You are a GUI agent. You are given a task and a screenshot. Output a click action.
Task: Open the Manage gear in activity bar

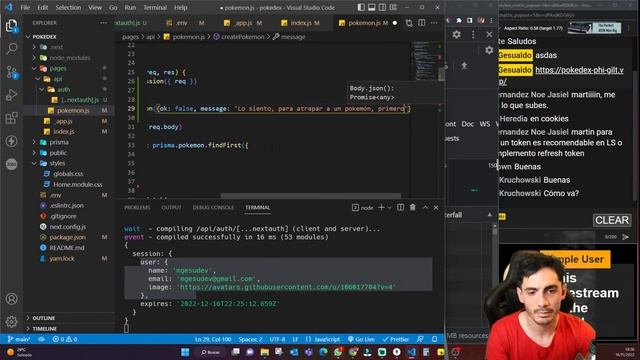pyautogui.click(x=11, y=322)
